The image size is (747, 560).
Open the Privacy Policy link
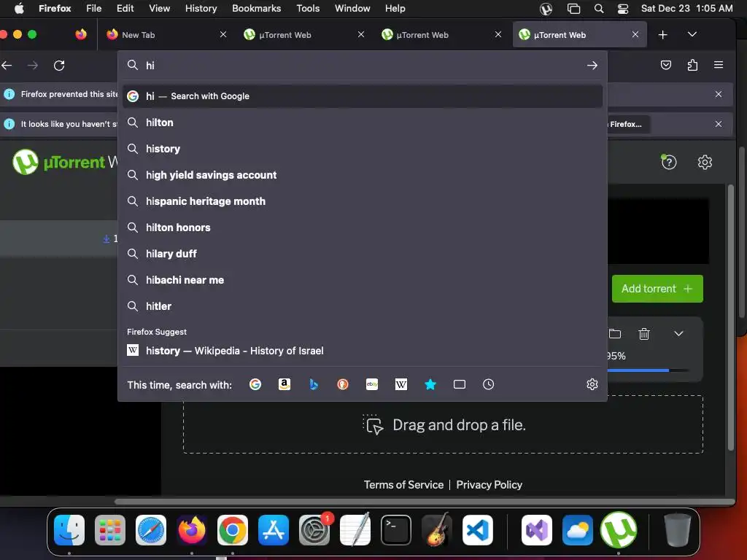[489, 485]
